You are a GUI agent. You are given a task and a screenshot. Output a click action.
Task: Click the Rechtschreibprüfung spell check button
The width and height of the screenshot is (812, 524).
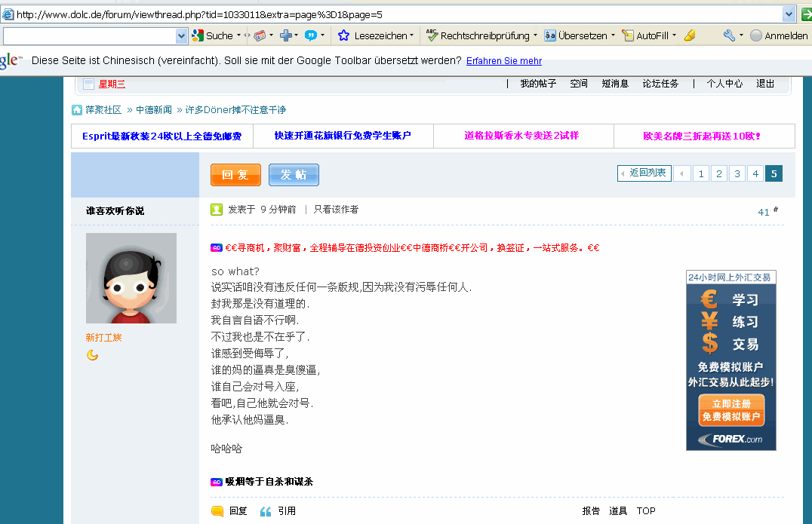click(478, 35)
